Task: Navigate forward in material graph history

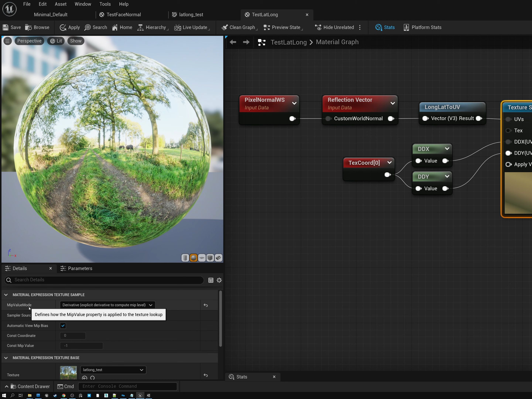Action: tap(246, 42)
